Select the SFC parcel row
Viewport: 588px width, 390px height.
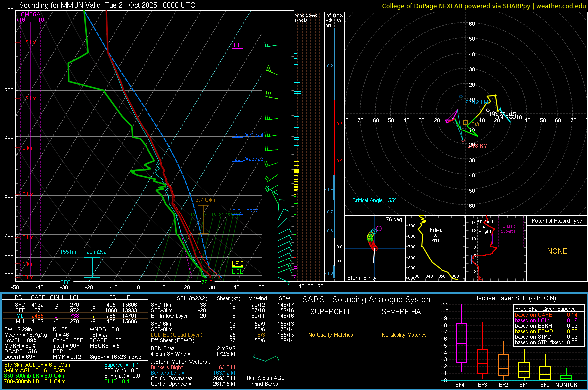tap(75, 305)
